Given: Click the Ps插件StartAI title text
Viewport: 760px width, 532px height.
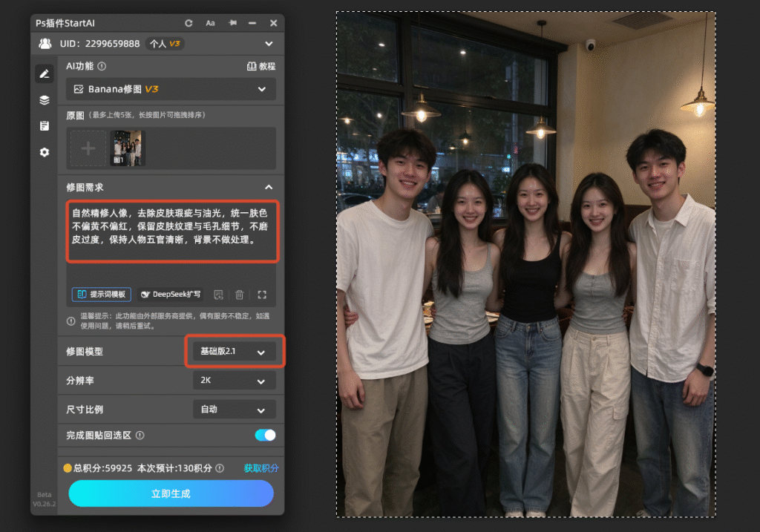Looking at the screenshot, I should (65, 23).
